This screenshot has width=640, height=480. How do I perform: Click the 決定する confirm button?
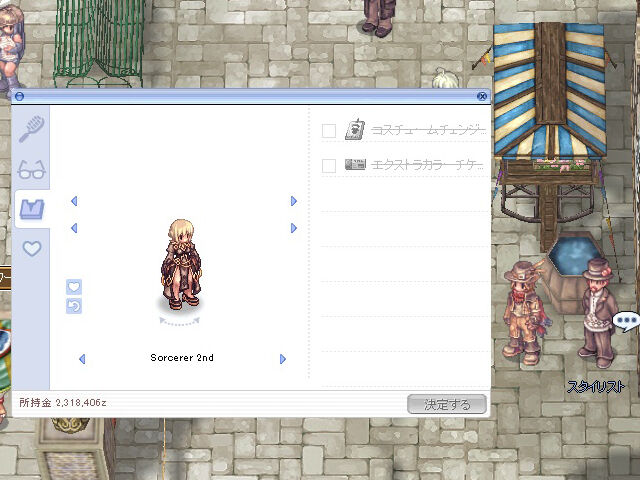[x=447, y=404]
